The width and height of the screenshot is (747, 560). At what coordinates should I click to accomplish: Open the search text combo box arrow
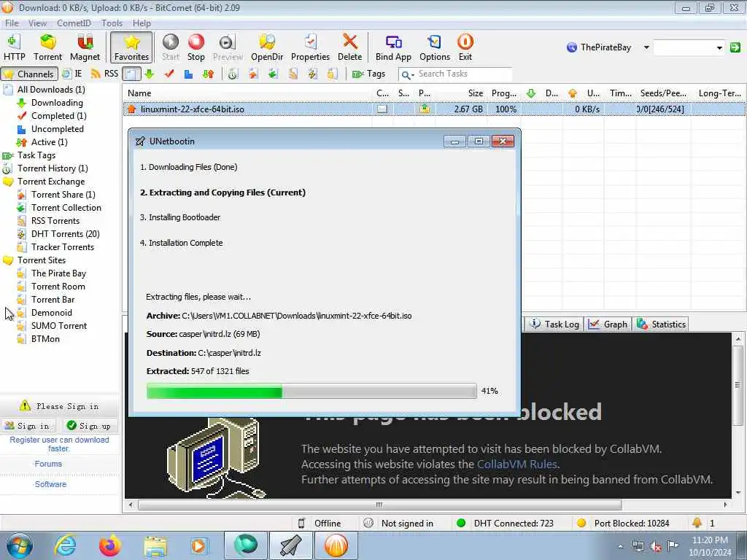pyautogui.click(x=719, y=47)
